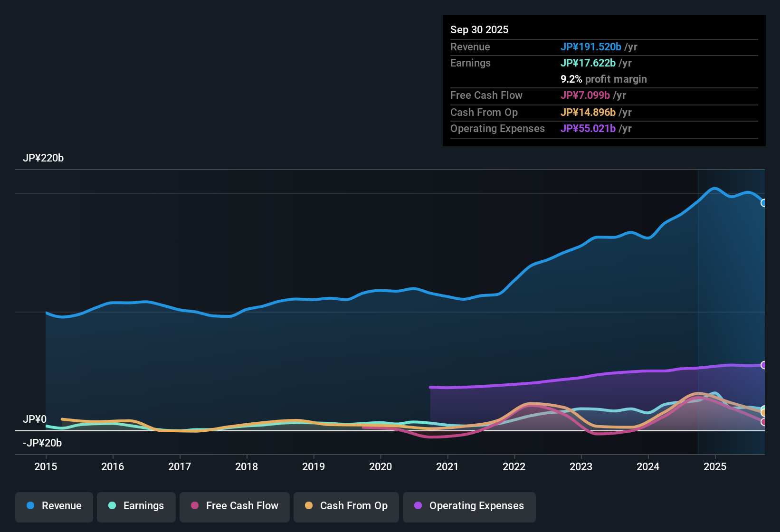Image resolution: width=780 pixels, height=532 pixels.
Task: Click the teal Earnings dot in the legend
Action: [x=112, y=506]
